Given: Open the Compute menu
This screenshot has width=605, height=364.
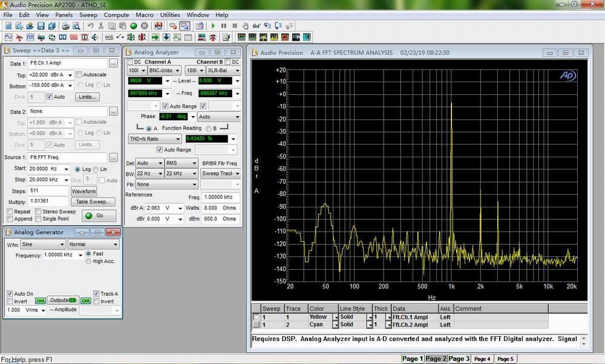Looking at the screenshot, I should click(x=116, y=15).
